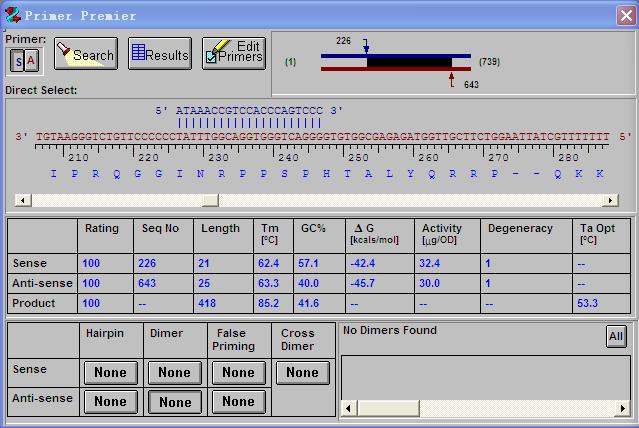Click the No Dimers Found label
The width and height of the screenshot is (639, 428).
click(390, 330)
